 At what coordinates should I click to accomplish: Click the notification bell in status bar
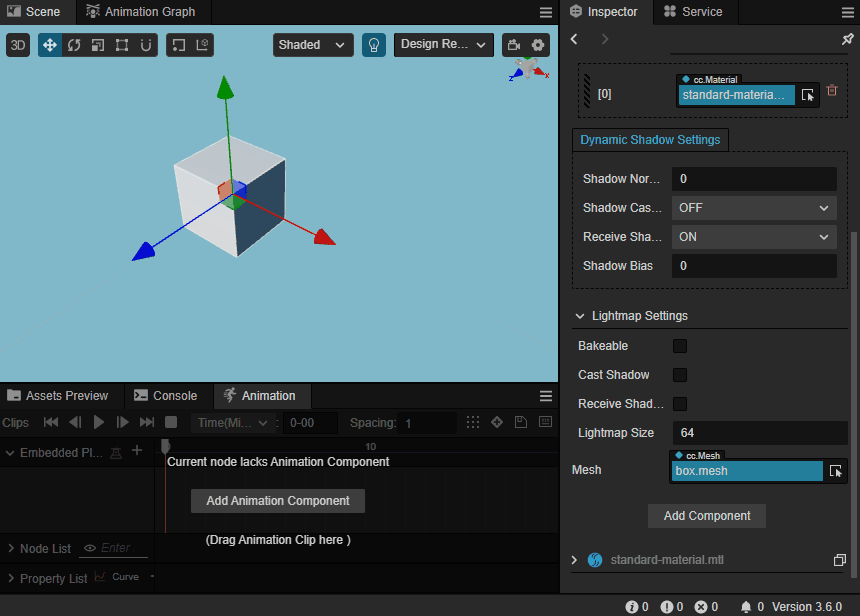point(746,607)
